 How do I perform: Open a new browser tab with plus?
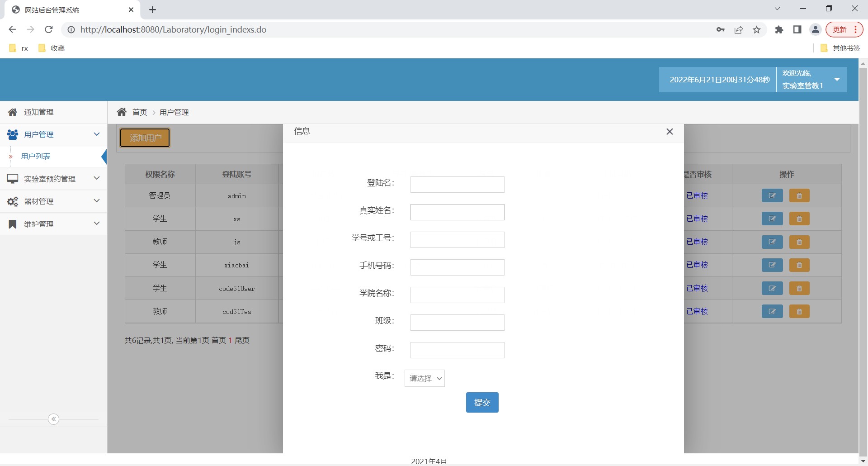pyautogui.click(x=153, y=10)
